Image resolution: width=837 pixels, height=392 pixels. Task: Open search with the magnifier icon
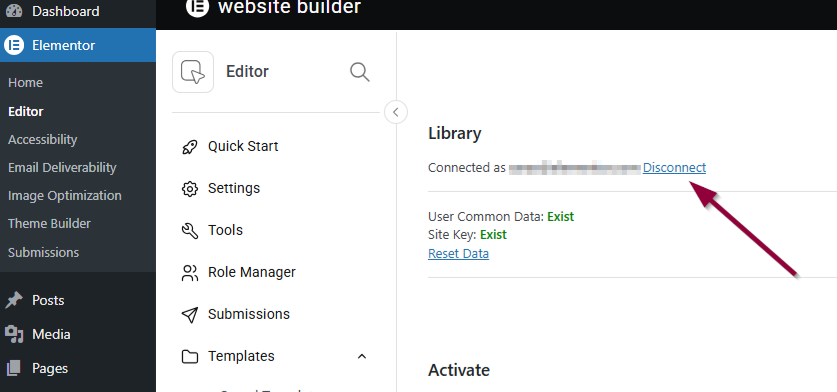point(360,72)
